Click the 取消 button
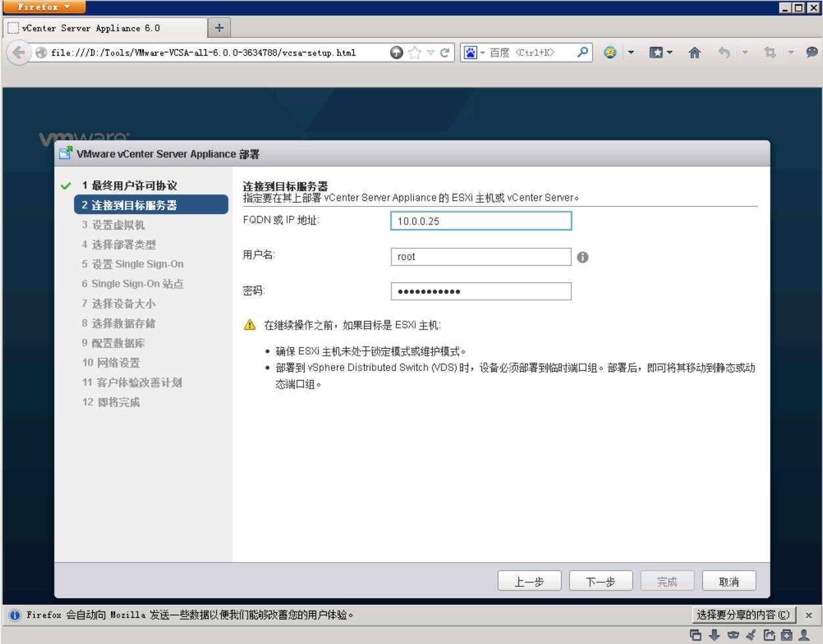The width and height of the screenshot is (823, 644). [x=728, y=582]
